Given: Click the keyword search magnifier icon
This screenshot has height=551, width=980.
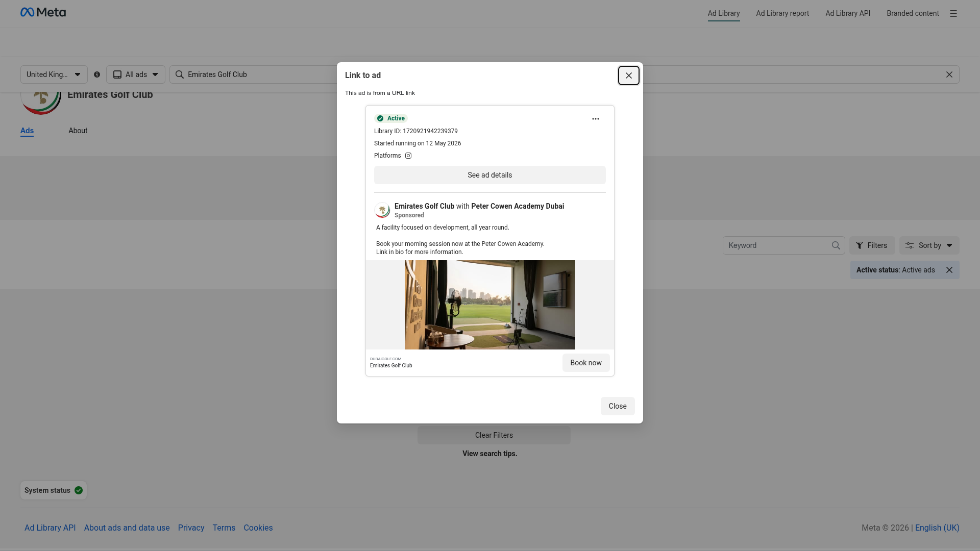Looking at the screenshot, I should point(836,245).
